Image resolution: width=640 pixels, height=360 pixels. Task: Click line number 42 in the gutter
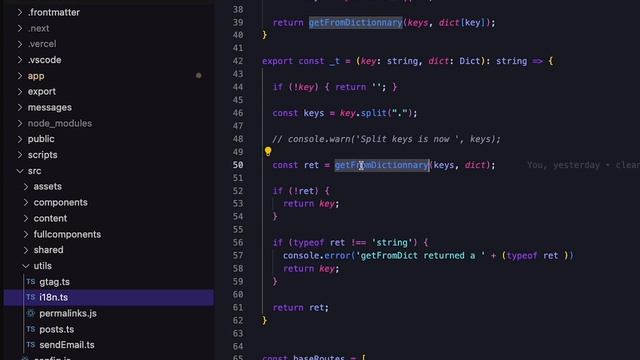pos(238,61)
